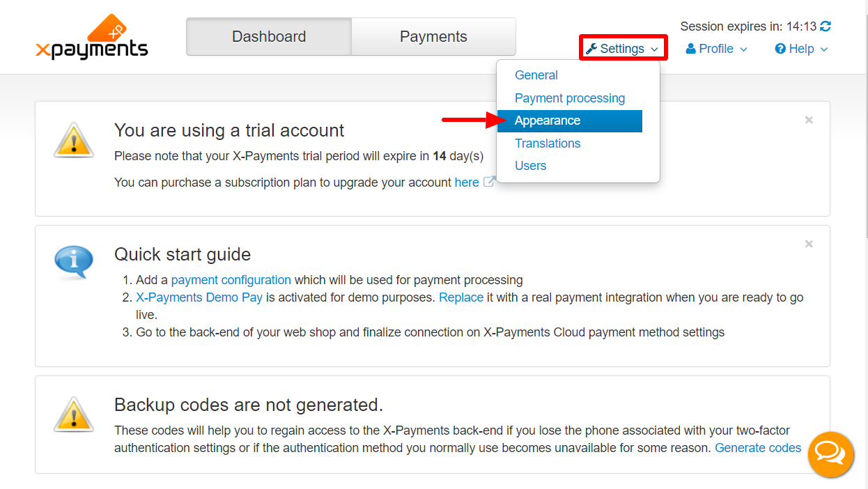The width and height of the screenshot is (868, 489).
Task: Dismiss the Quick start guide notice
Action: pyautogui.click(x=809, y=244)
